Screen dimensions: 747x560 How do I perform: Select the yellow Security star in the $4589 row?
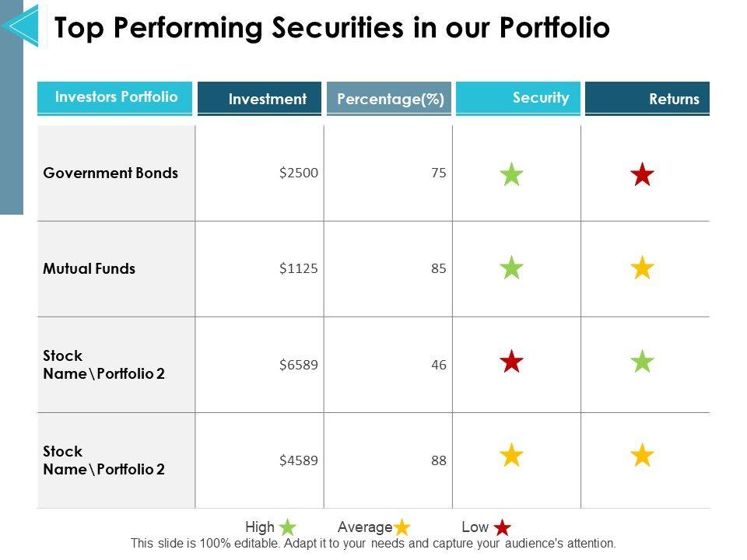[x=511, y=455]
